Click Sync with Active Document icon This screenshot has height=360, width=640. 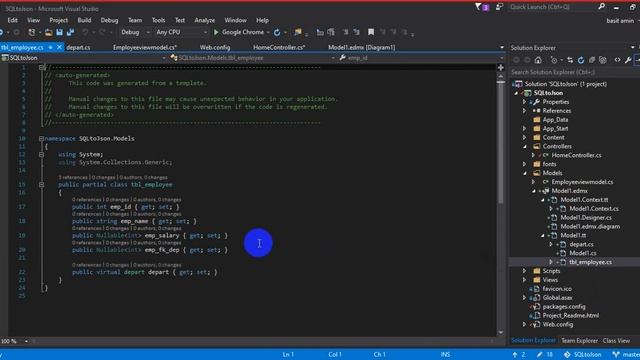570,60
